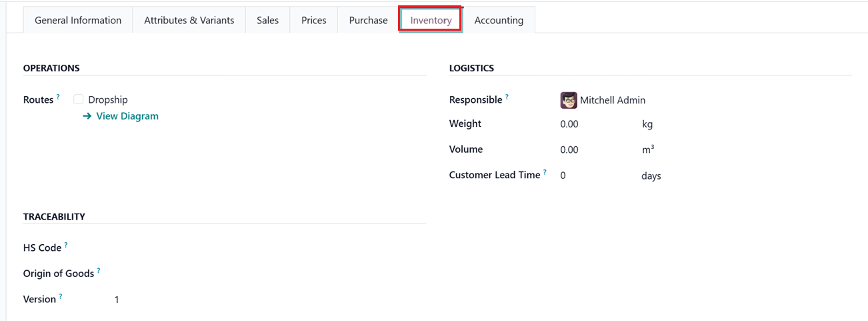Click help icon beside Origin of Goods

99,270
